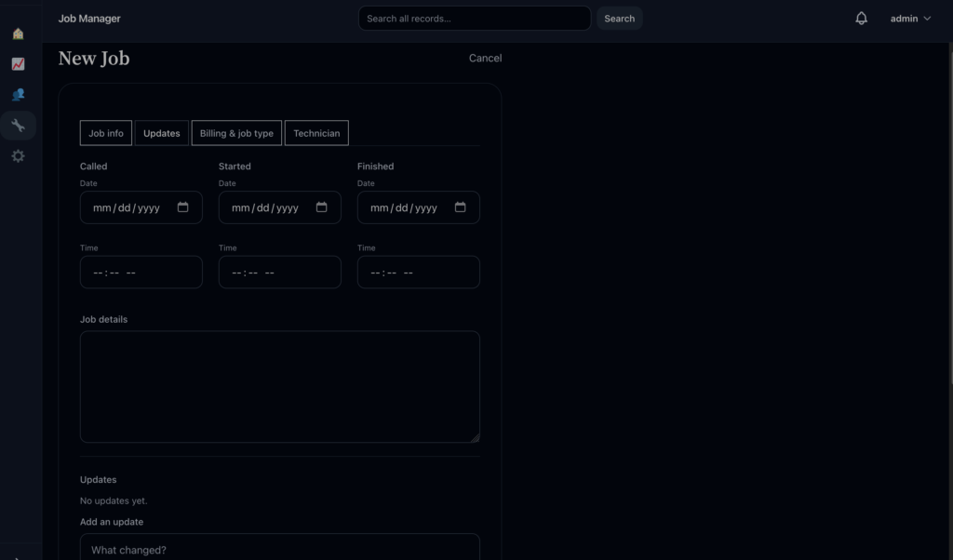Focus the Called time field
Viewport: 953px width, 560px height.
tap(141, 273)
